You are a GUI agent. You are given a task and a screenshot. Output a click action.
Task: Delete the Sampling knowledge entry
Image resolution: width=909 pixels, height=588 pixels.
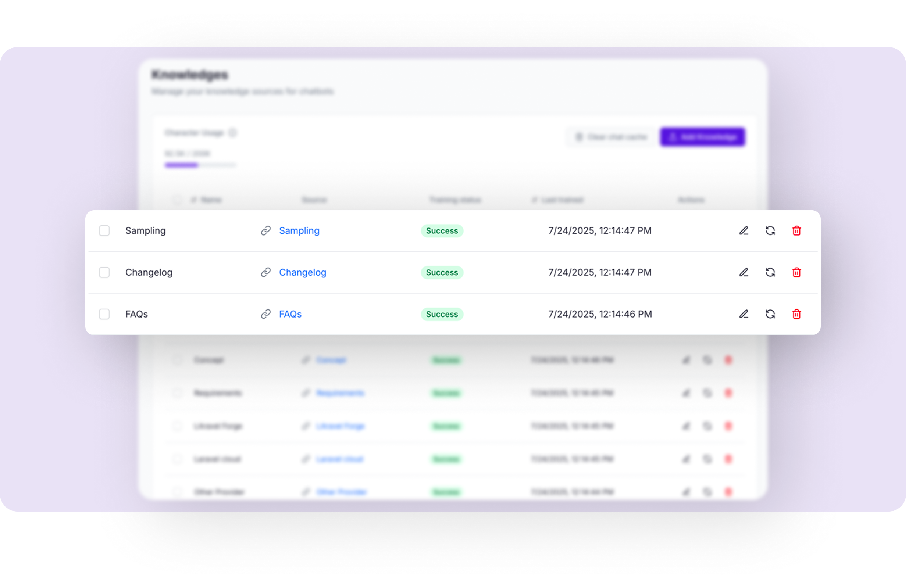(796, 231)
